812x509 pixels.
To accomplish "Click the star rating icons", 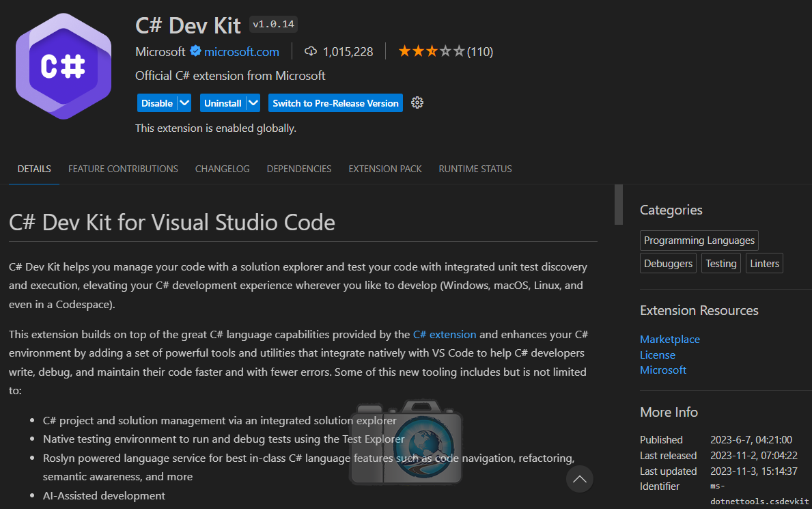I will (431, 51).
